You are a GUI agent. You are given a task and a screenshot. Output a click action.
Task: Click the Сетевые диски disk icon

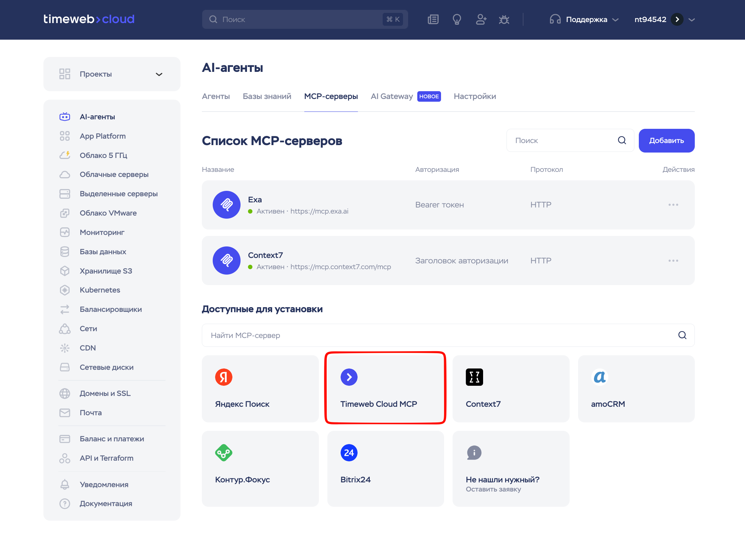point(64,367)
